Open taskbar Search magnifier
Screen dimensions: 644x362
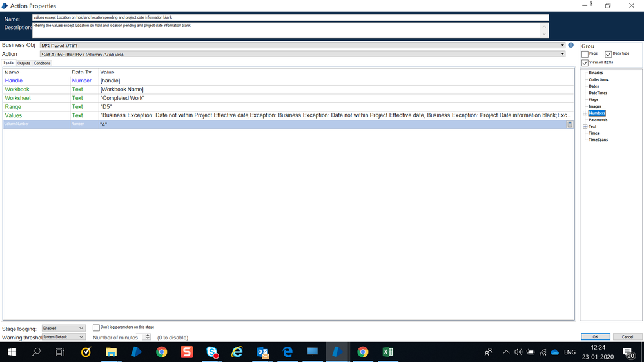(36, 352)
